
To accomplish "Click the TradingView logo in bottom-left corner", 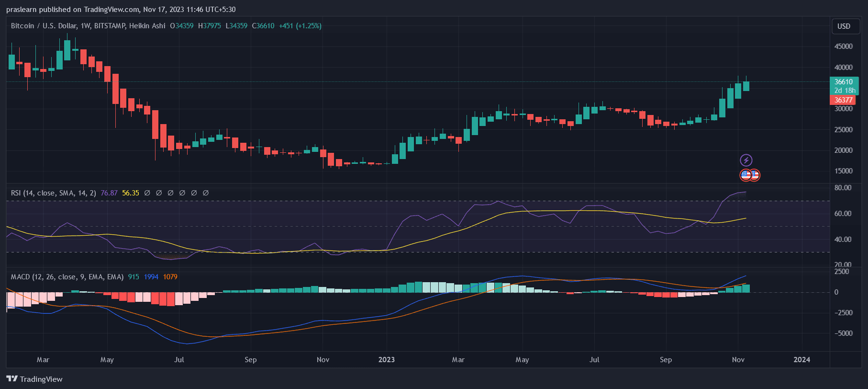I will click(x=34, y=379).
